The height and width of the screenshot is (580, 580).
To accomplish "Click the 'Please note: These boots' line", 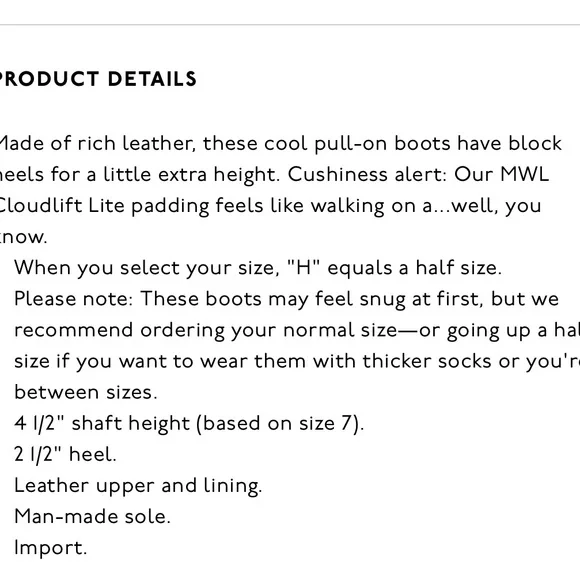I will [286, 299].
